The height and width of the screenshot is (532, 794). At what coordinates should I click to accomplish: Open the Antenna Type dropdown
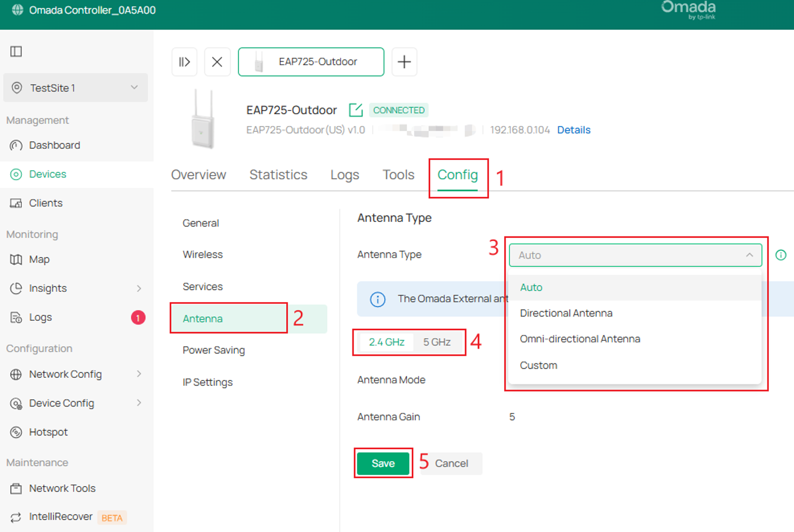tap(635, 255)
